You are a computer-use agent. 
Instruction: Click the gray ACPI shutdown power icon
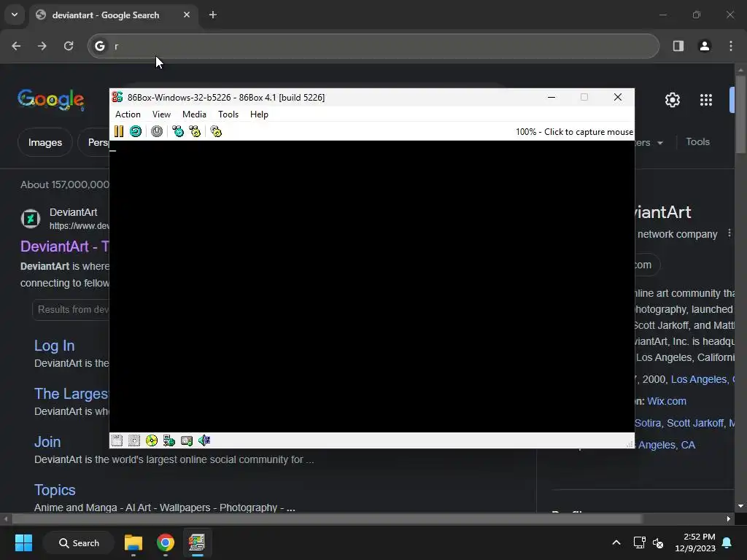tap(157, 131)
